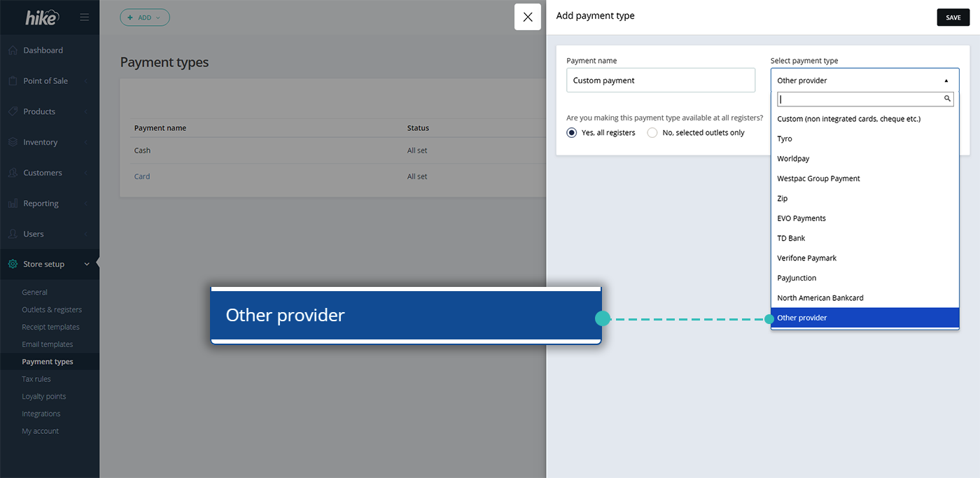Select No, selected outlets only radio
The image size is (980, 478).
click(652, 132)
